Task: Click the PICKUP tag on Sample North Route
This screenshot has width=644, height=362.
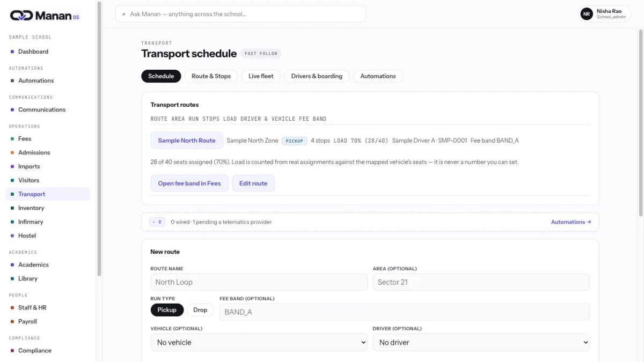Action: coord(294,141)
